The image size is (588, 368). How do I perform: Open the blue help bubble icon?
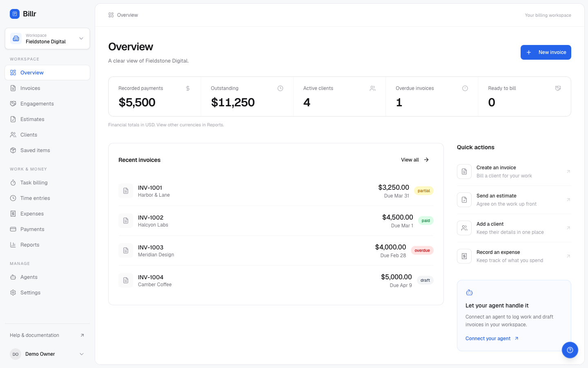[x=570, y=350]
